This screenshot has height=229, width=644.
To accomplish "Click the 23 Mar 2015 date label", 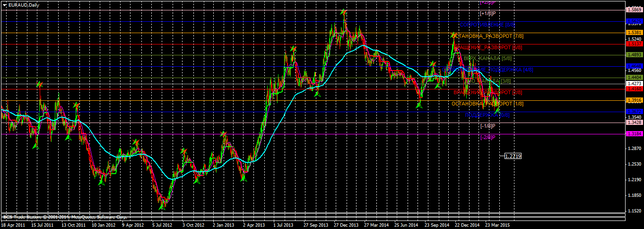I will [x=497, y=225].
